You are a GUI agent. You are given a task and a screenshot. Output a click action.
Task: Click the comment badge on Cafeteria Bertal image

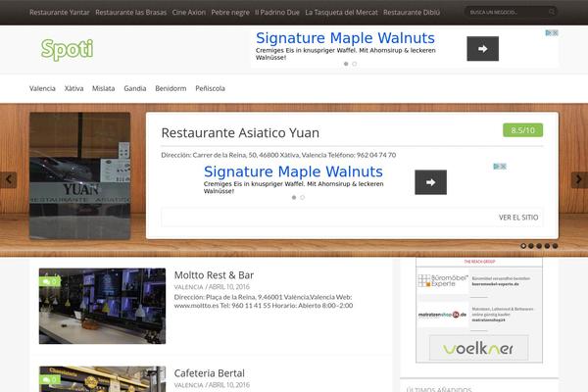50,379
